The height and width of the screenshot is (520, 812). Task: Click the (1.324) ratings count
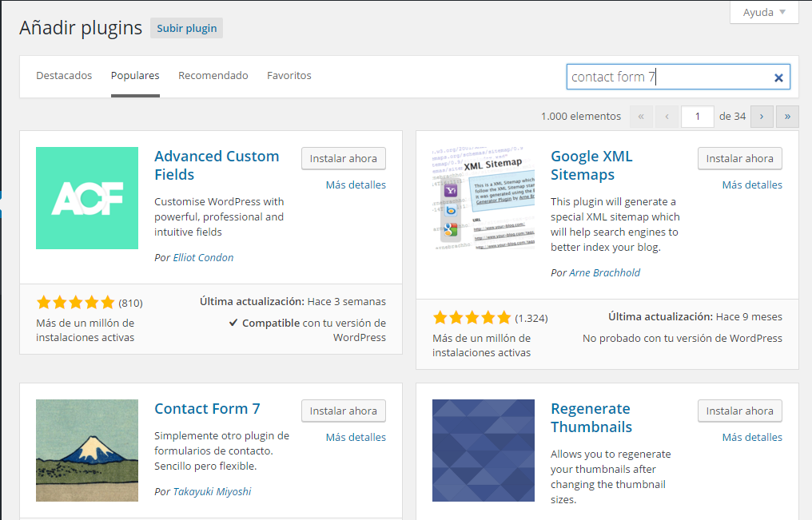coord(531,318)
